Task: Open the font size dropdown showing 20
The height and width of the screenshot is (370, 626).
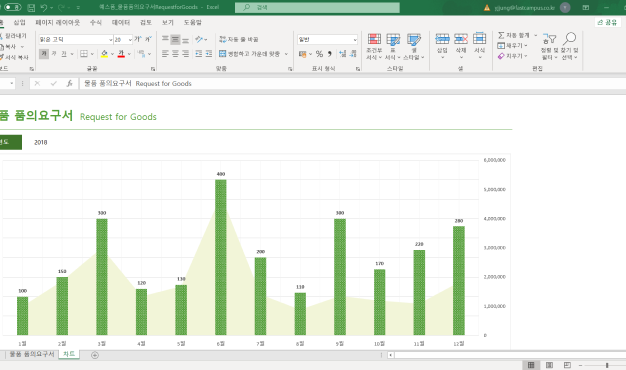Action: tap(130, 40)
